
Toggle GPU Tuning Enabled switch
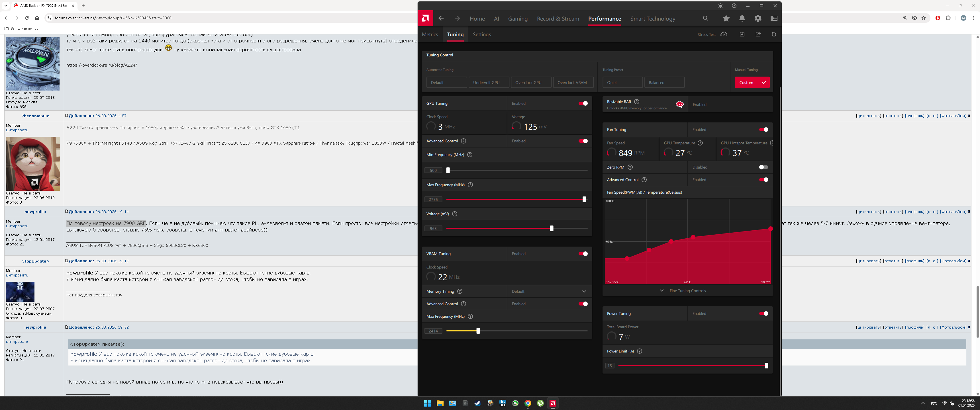point(583,103)
